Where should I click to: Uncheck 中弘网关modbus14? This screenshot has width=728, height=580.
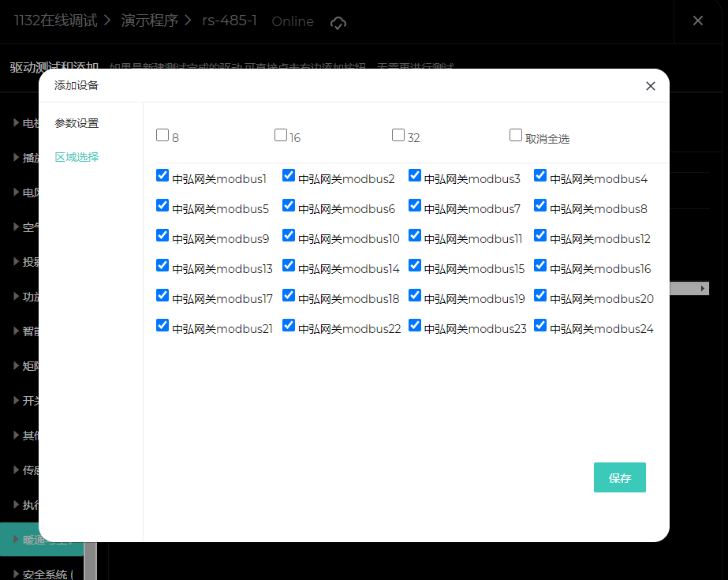[x=289, y=265]
